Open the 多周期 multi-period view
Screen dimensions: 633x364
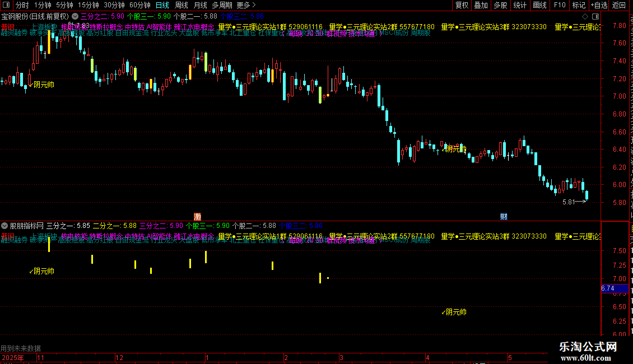tap(222, 5)
